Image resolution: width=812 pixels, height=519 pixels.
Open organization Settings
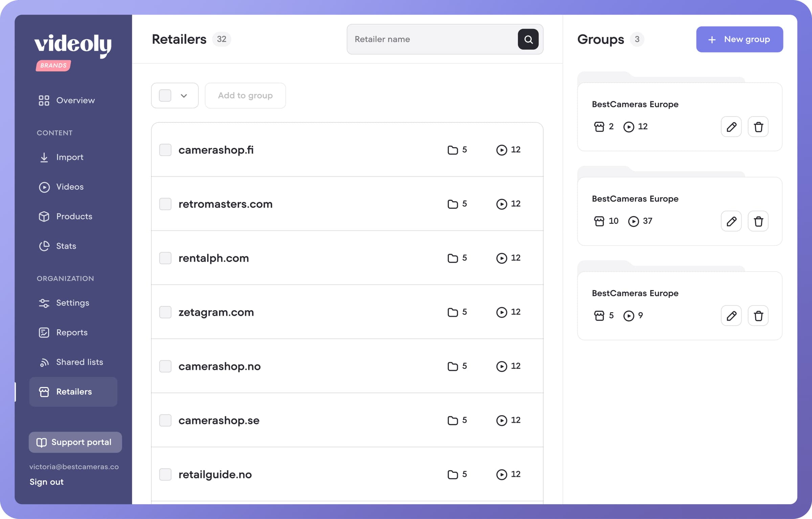[x=64, y=303]
